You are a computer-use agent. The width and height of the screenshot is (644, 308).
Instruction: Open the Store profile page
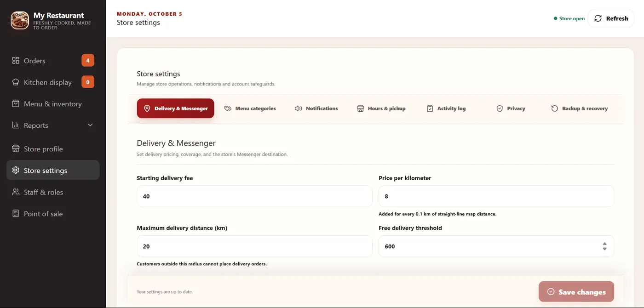point(53,149)
